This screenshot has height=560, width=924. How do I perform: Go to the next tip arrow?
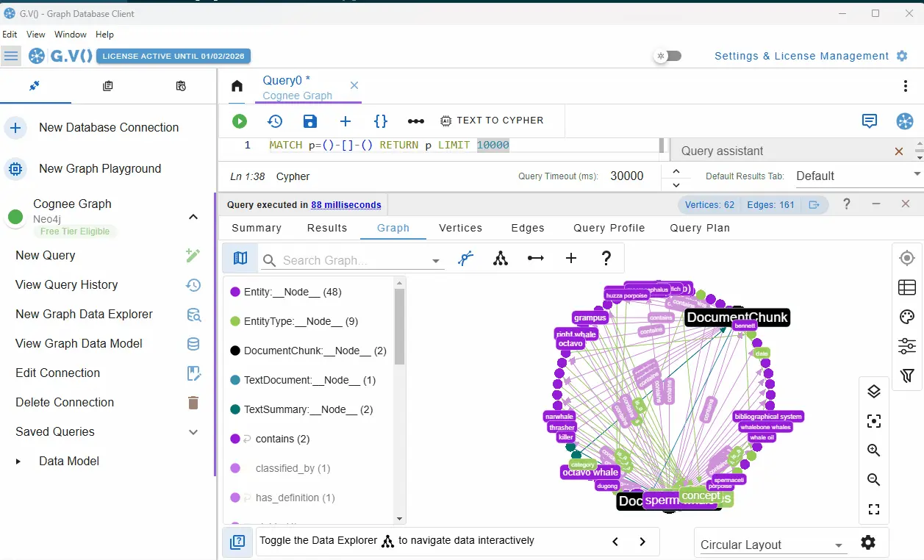pos(642,542)
